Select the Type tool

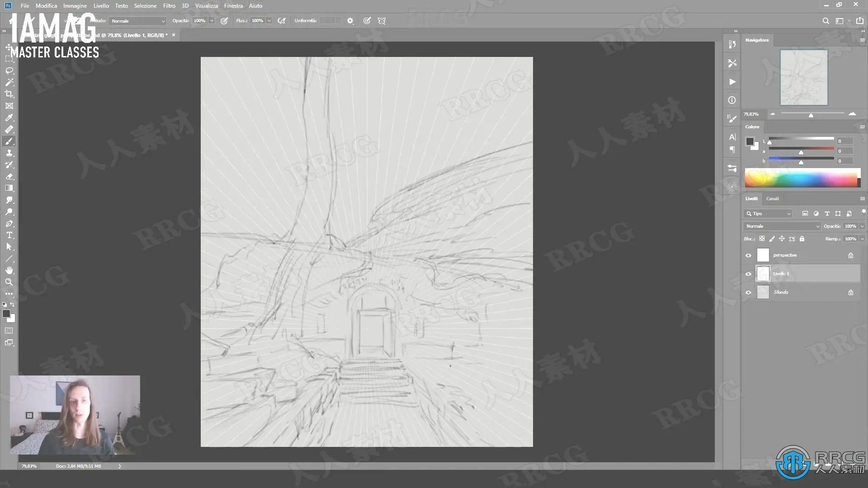(9, 235)
